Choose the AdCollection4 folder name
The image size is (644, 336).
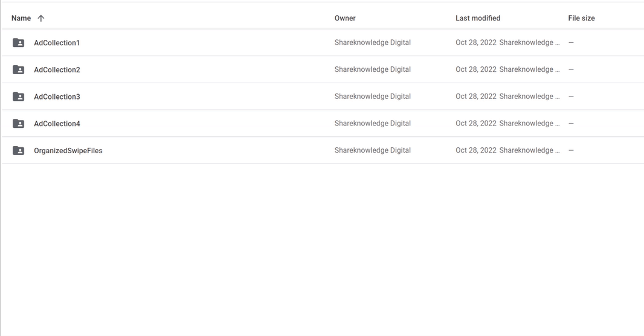click(x=57, y=124)
